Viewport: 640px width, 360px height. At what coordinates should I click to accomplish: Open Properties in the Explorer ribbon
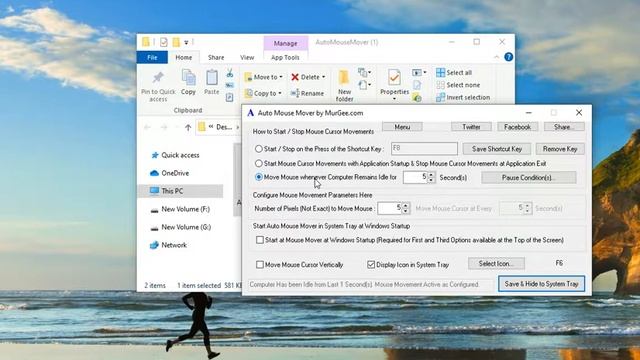[x=394, y=81]
